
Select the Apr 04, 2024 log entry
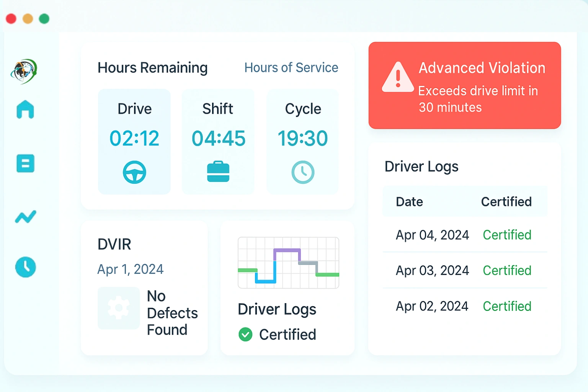point(432,235)
